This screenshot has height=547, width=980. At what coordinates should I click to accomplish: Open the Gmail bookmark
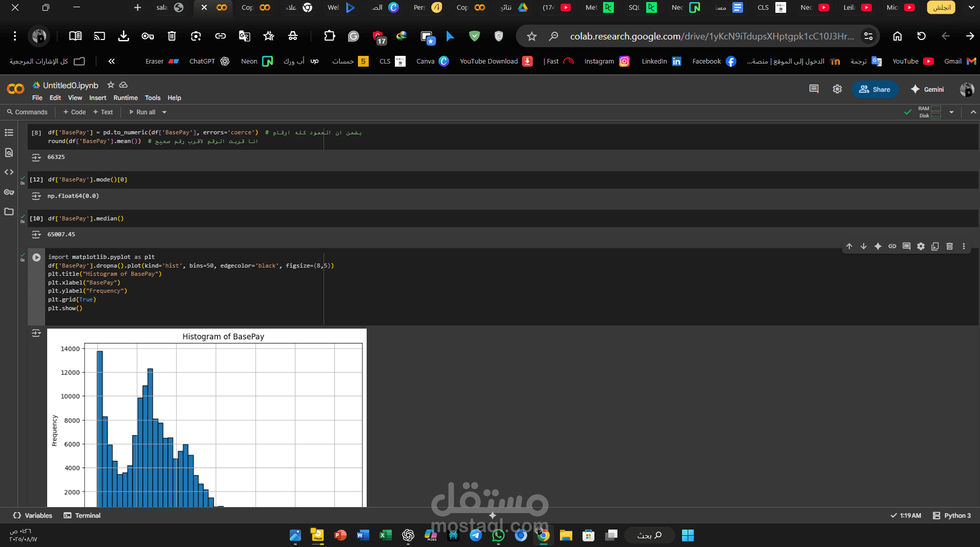pos(960,62)
